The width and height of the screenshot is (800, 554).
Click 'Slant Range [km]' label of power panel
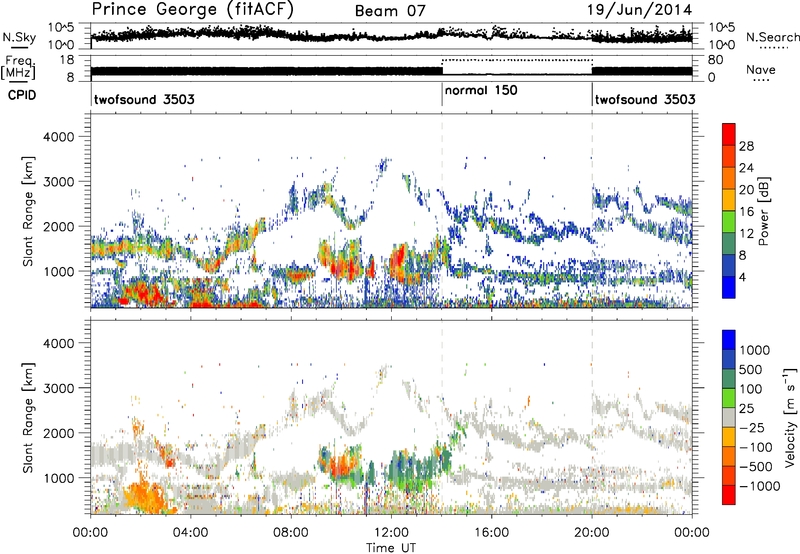pos(28,211)
